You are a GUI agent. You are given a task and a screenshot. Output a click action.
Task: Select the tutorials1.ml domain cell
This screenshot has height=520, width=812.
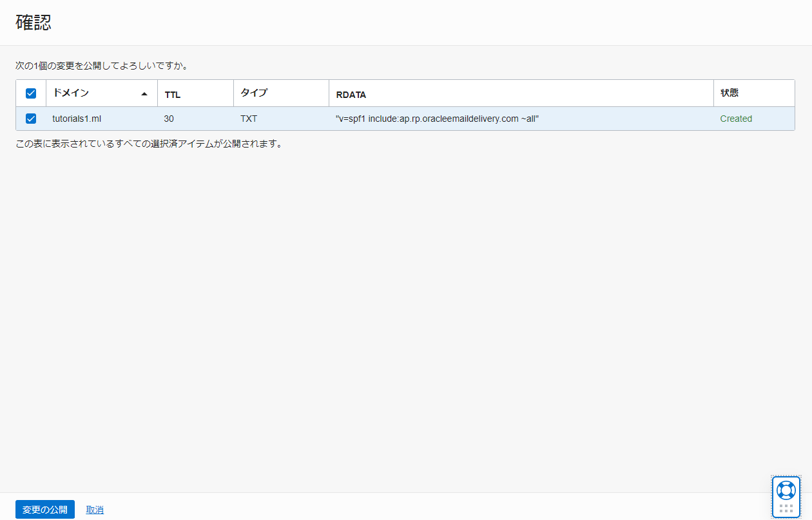[x=77, y=119]
